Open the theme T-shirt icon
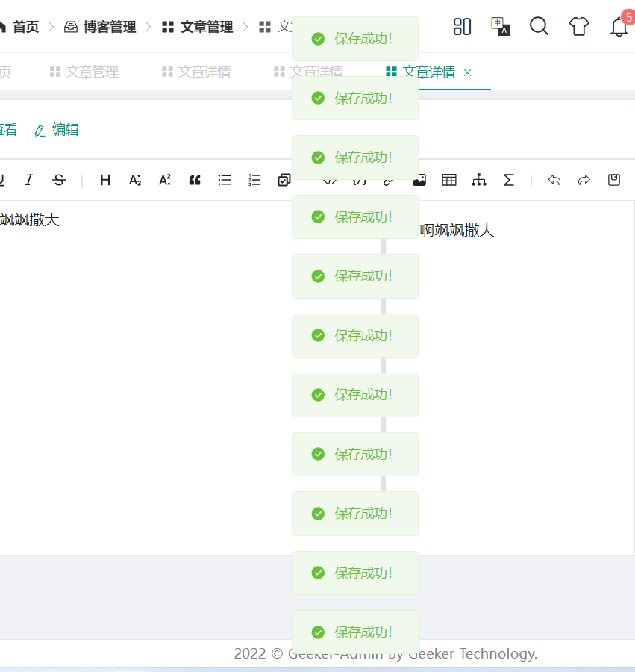635x672 pixels. (x=579, y=26)
